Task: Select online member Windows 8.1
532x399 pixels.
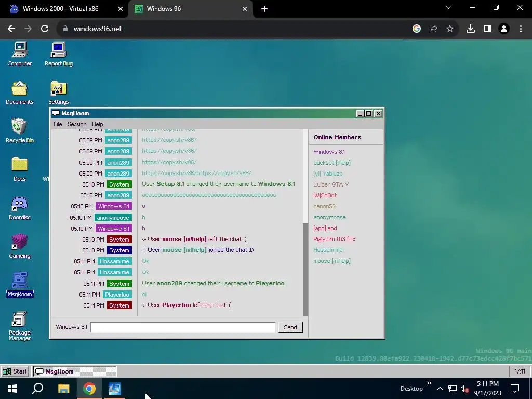Action: (329, 152)
